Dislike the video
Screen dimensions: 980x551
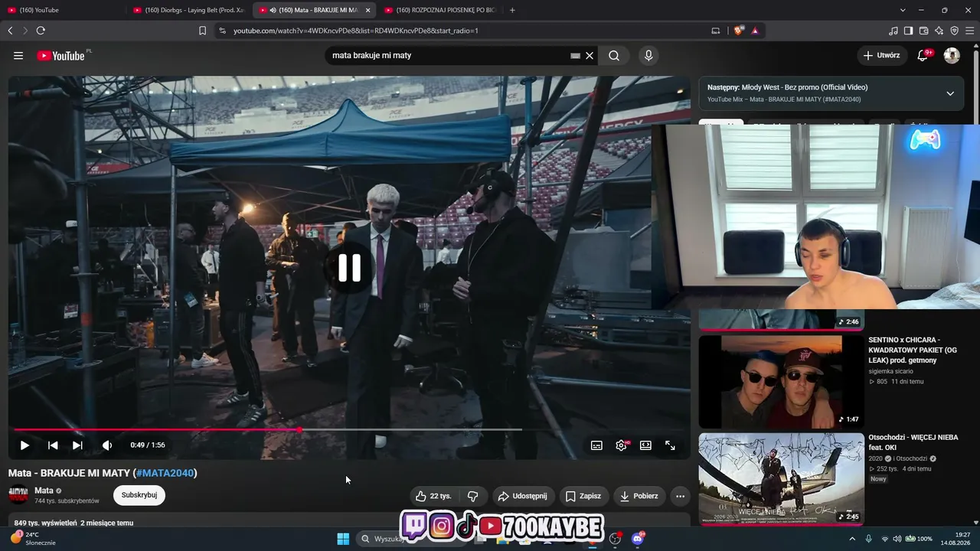[473, 496]
